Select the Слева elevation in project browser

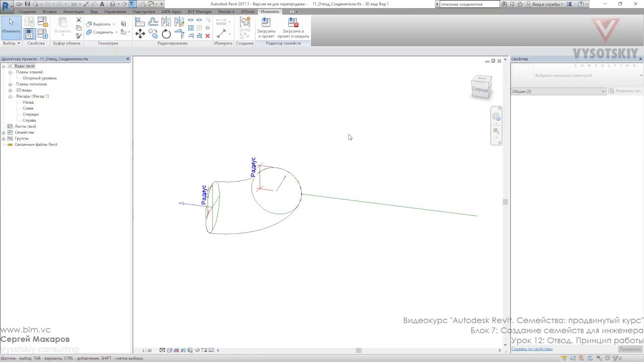pyautogui.click(x=28, y=109)
